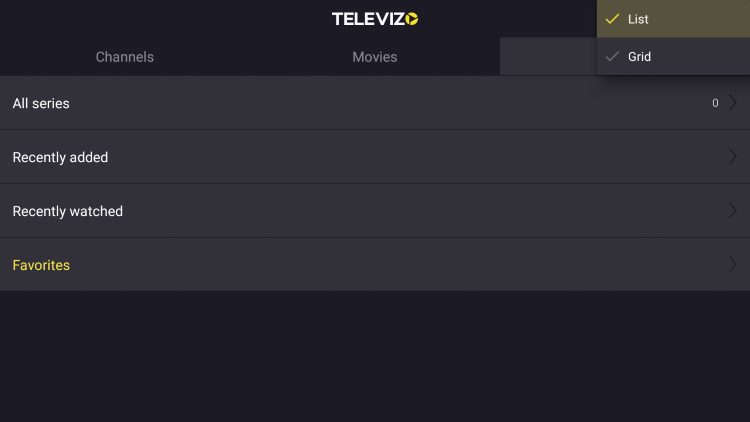This screenshot has height=422, width=750.
Task: Click the yellow play icon in the Televizo logo
Action: (412, 19)
